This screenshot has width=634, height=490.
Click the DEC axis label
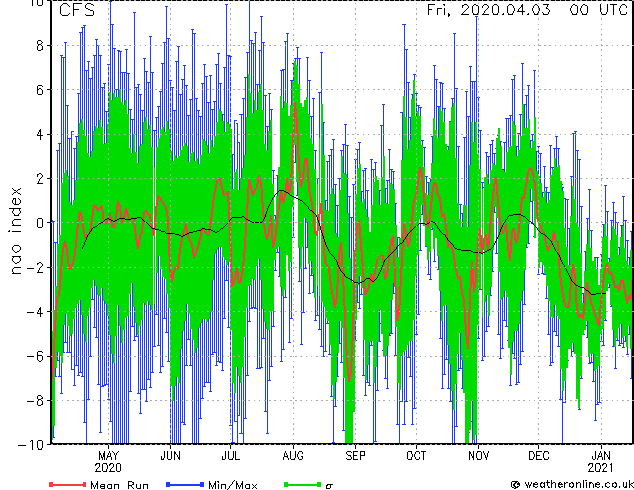tap(539, 456)
